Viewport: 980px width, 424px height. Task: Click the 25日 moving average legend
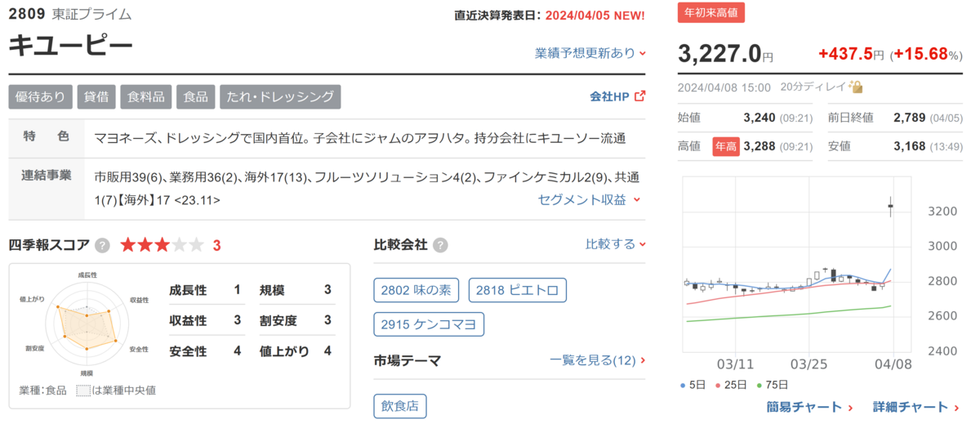tap(730, 385)
